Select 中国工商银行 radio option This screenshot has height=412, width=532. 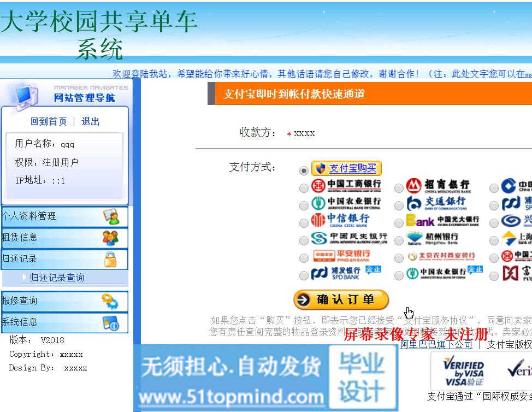coord(304,187)
